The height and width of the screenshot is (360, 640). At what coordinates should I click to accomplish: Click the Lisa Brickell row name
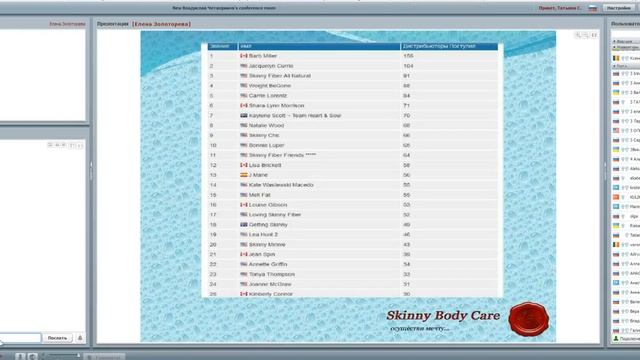[x=265, y=165]
